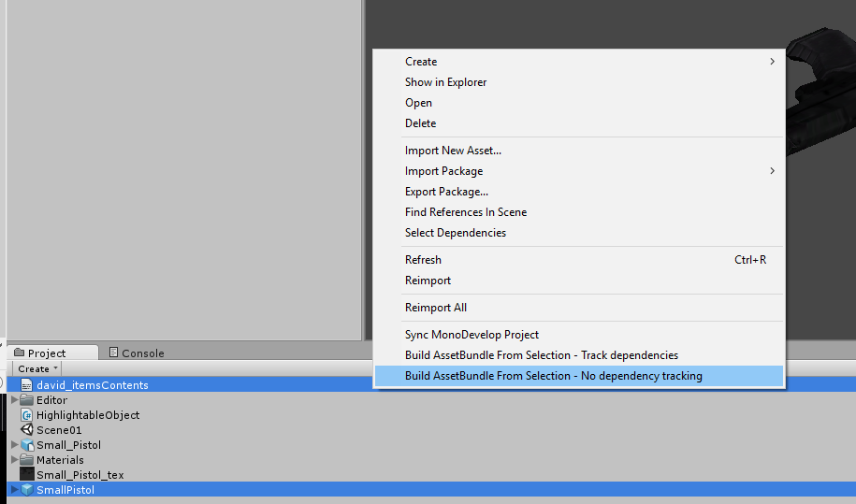Choose Export Package...

coord(579,192)
